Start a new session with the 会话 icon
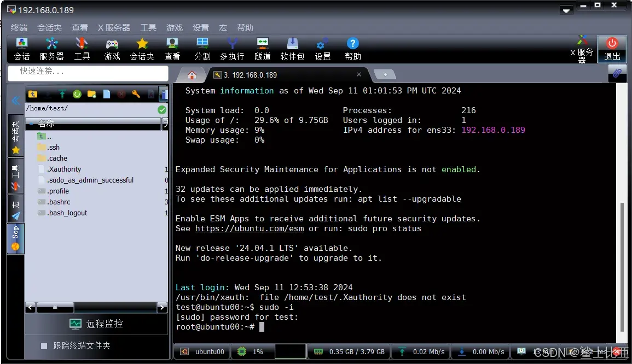Image resolution: width=632 pixels, height=364 pixels. pos(21,48)
